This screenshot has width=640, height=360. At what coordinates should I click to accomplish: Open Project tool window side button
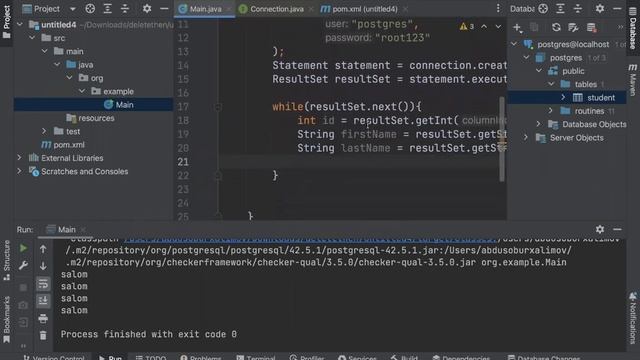tap(7, 21)
